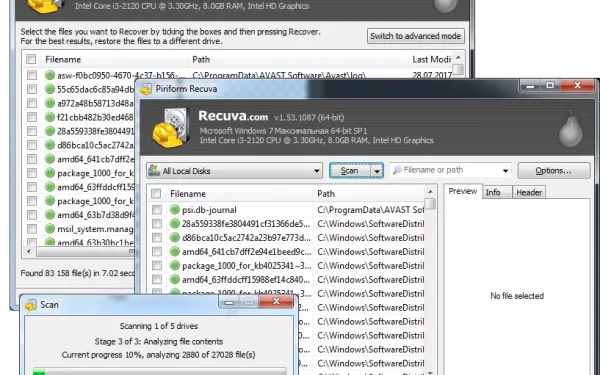Switch to the Preview tab

[x=463, y=191]
